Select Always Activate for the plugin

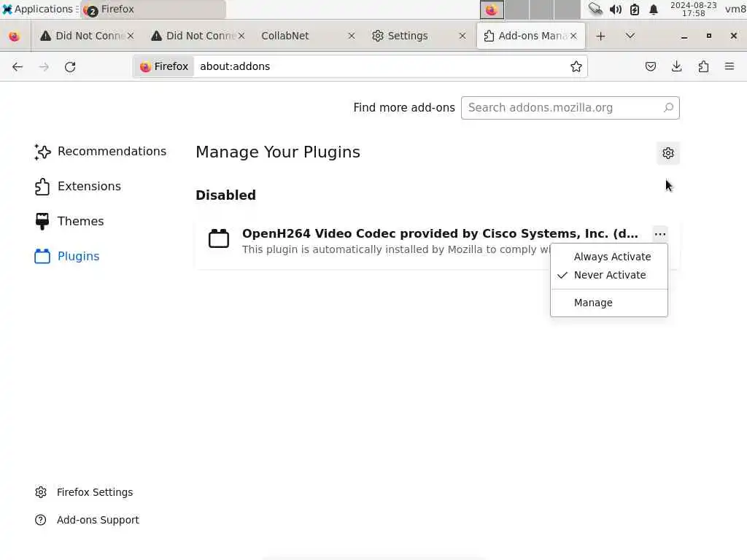[609, 257]
